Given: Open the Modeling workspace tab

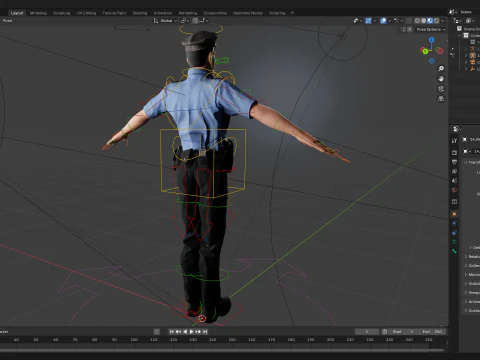Looking at the screenshot, I should pos(38,13).
